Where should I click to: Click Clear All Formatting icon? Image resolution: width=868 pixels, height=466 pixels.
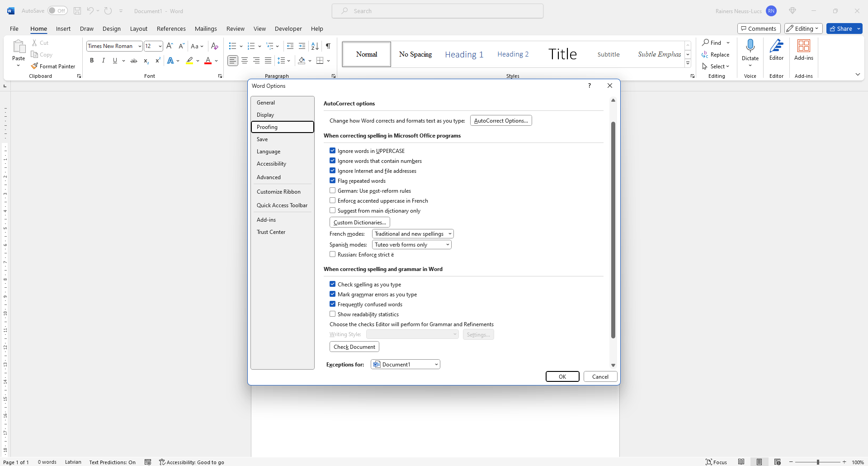215,46
